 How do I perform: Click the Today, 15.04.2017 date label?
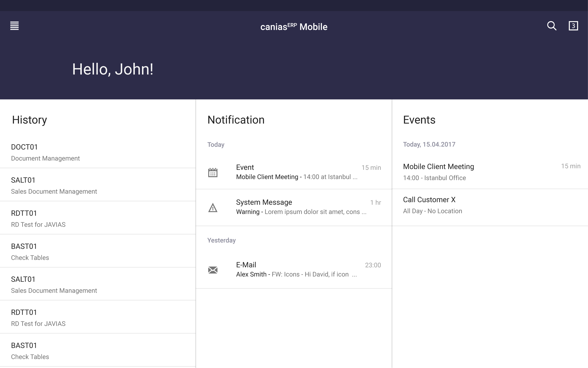coord(429,144)
